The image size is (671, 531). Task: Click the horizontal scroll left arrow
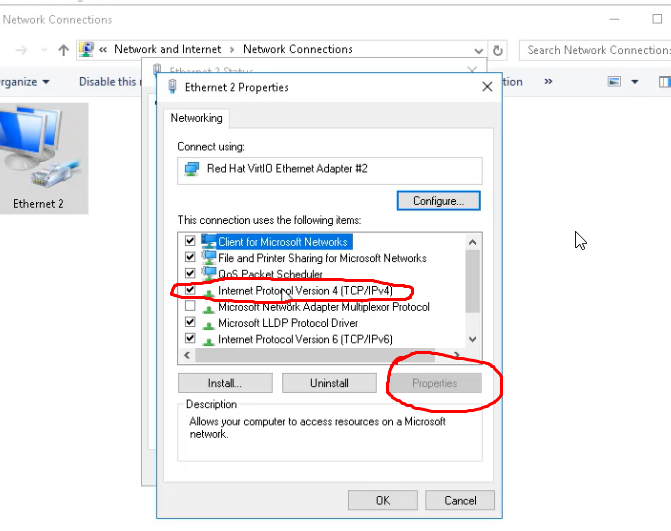tap(187, 355)
